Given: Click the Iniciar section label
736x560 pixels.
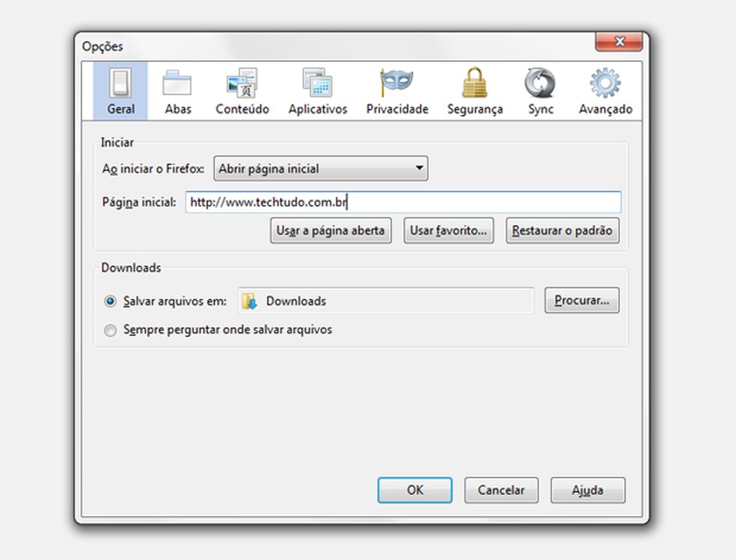Looking at the screenshot, I should tap(117, 142).
